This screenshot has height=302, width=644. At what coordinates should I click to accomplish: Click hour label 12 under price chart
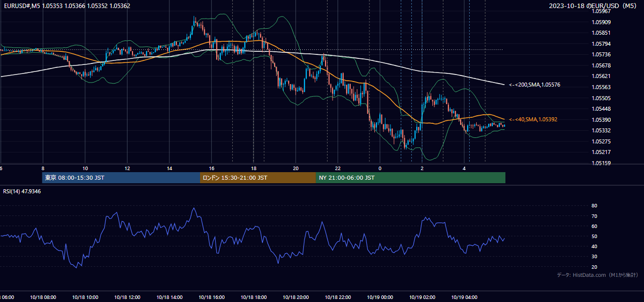127,168
